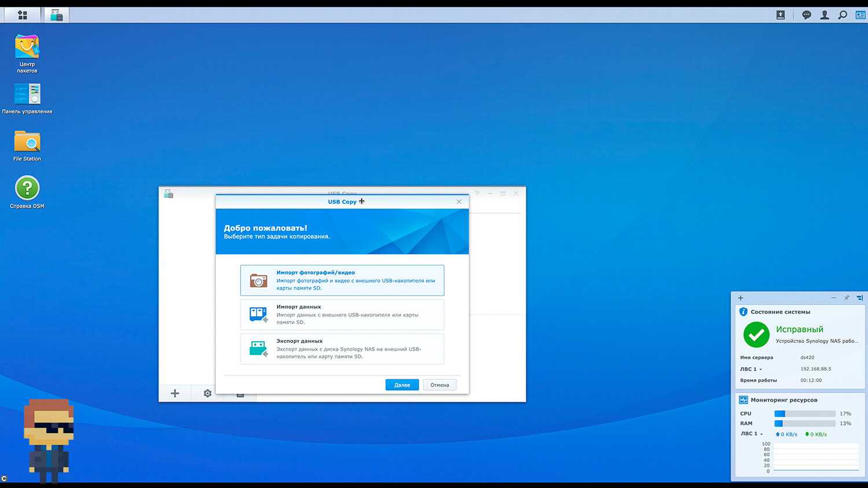Image resolution: width=868 pixels, height=488 pixels.
Task: Open the DSM Main Menu grid icon
Action: 23,15
